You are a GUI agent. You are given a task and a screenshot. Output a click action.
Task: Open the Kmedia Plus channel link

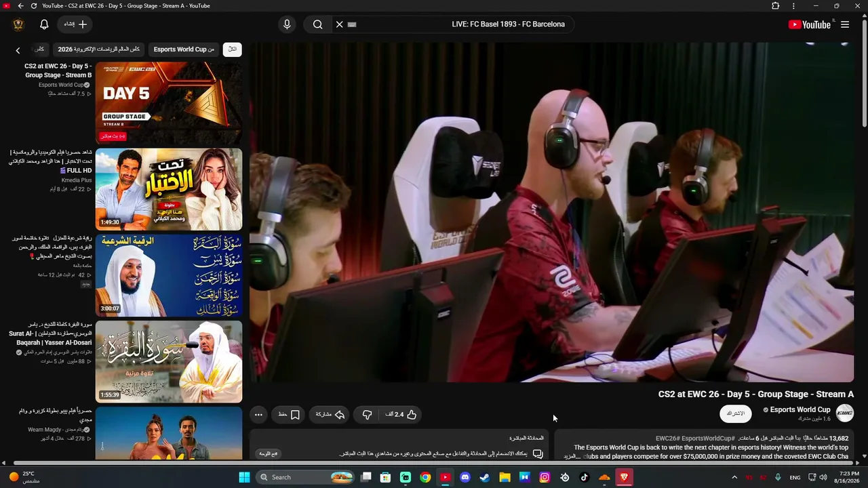click(76, 180)
